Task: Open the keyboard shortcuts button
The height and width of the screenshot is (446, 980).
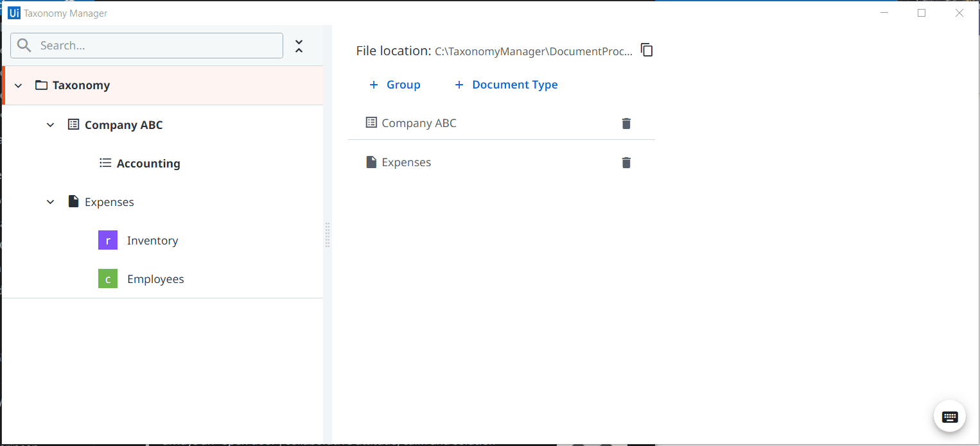Action: point(950,416)
